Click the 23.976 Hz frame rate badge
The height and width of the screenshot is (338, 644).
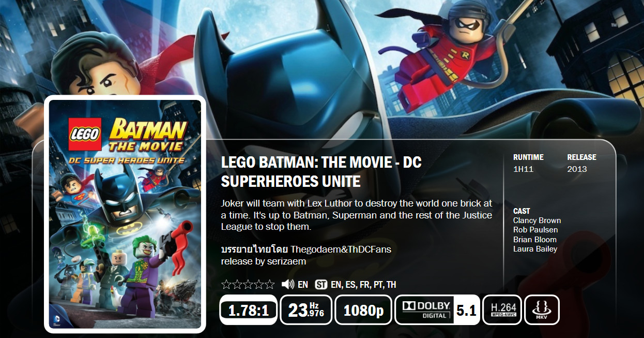click(x=306, y=310)
